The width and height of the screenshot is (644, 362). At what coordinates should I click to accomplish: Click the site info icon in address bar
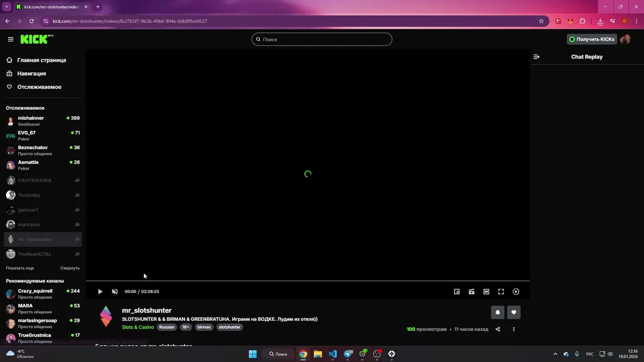tap(46, 21)
